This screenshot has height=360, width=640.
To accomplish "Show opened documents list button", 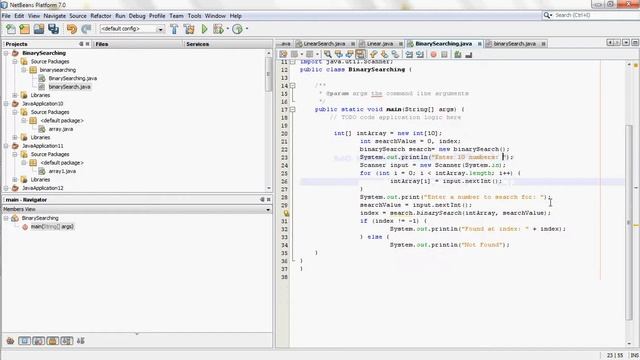I will point(626,42).
